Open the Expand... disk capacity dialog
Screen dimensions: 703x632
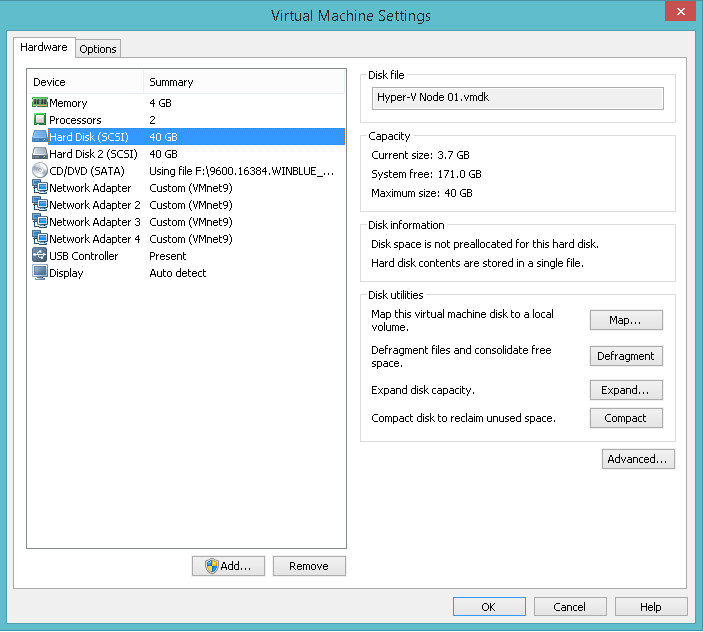click(x=626, y=390)
